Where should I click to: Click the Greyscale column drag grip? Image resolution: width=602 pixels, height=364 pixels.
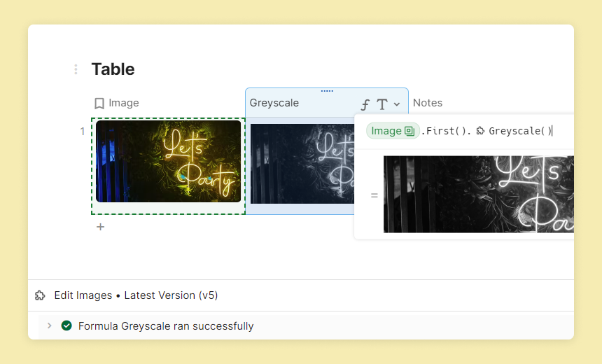[327, 91]
